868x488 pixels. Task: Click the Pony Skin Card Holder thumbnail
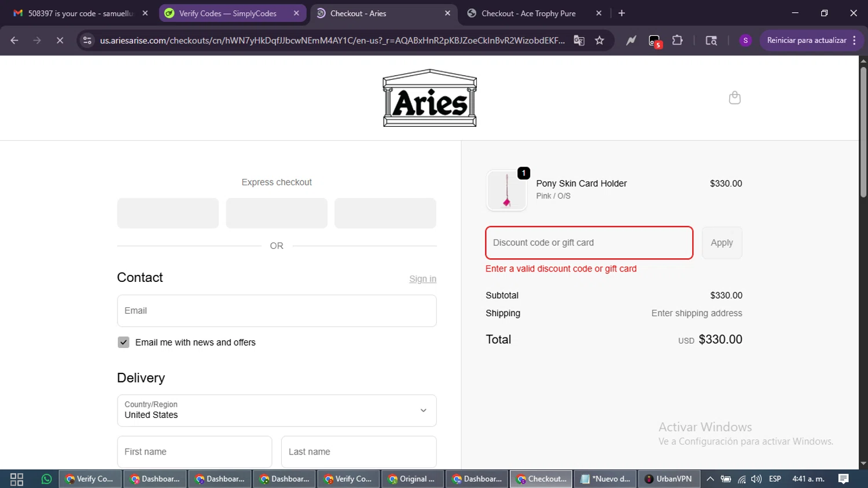point(506,190)
